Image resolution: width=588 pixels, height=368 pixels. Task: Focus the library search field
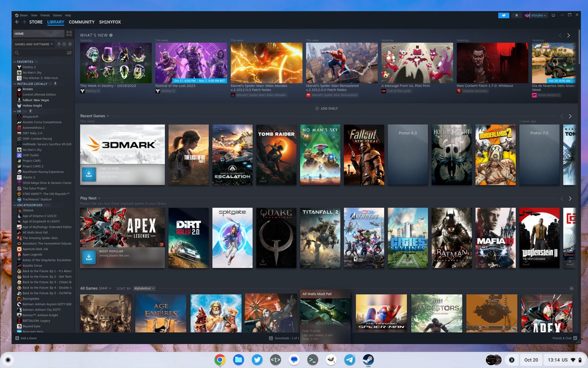pos(40,53)
